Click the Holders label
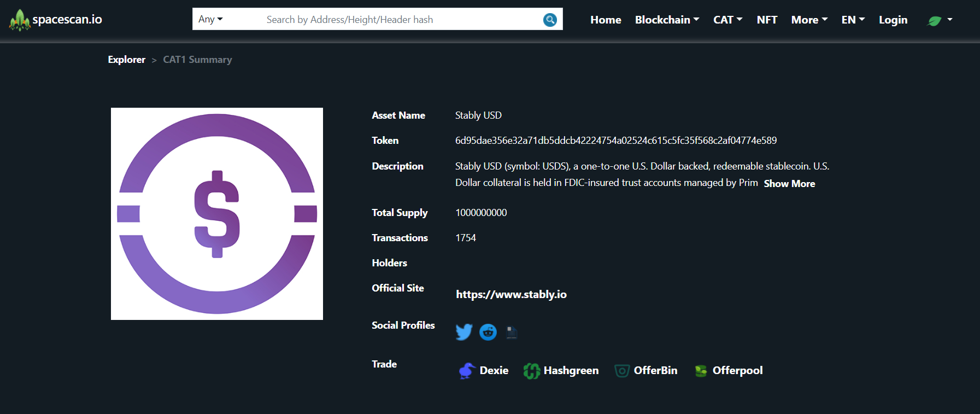Screen dimensions: 980x414 pos(389,263)
